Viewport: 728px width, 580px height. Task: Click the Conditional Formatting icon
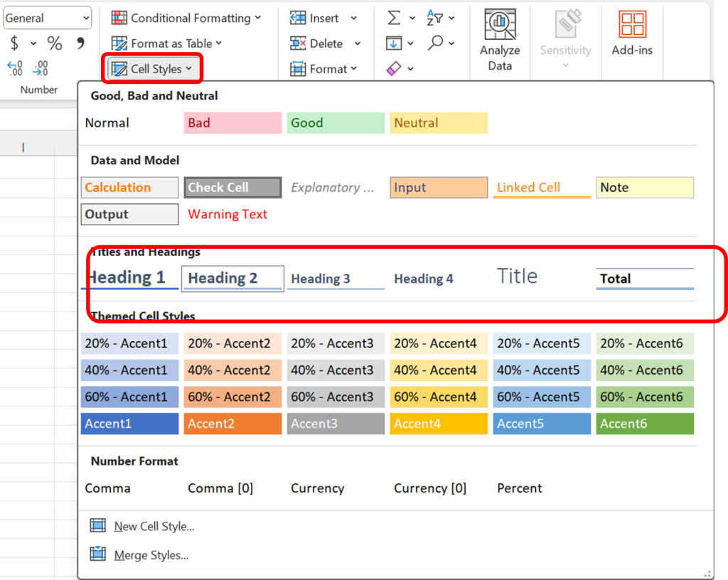(x=119, y=18)
